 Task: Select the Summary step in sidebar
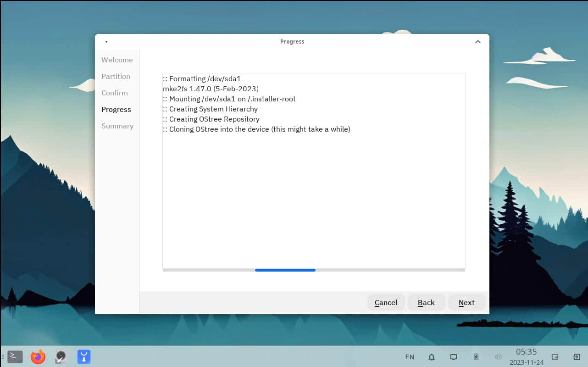pyautogui.click(x=117, y=126)
